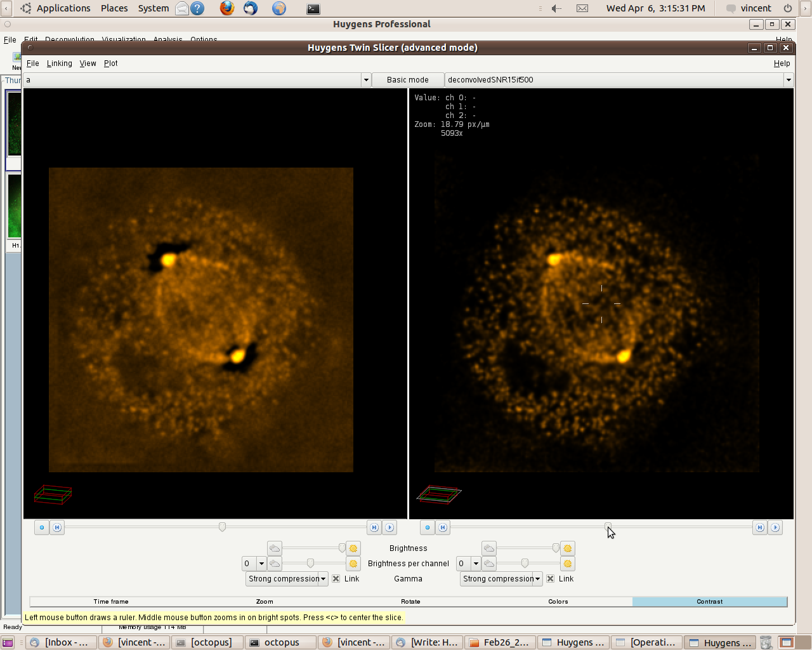Open left Strong compression gamma dropdown
This screenshot has width=812, height=650.
coord(287,579)
